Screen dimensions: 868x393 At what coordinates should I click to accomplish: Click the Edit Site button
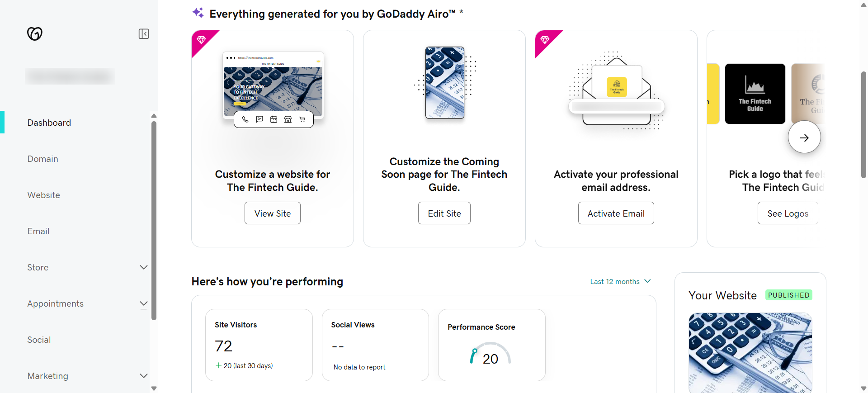point(444,213)
